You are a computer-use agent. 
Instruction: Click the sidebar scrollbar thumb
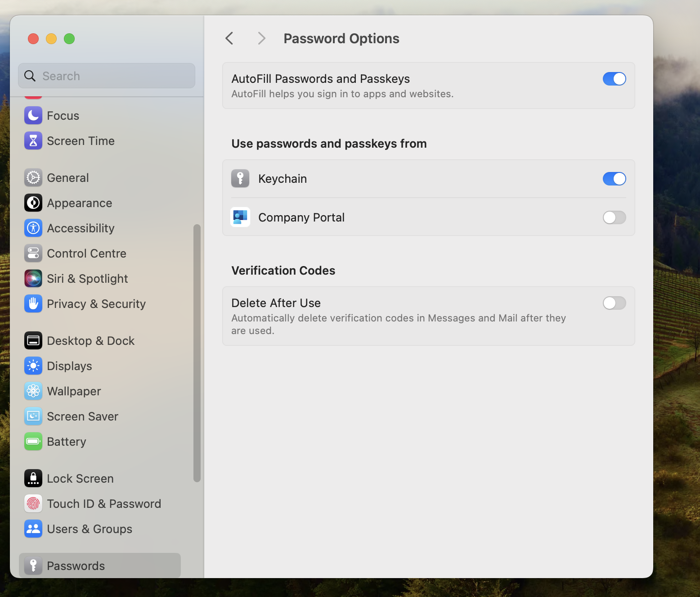197,353
